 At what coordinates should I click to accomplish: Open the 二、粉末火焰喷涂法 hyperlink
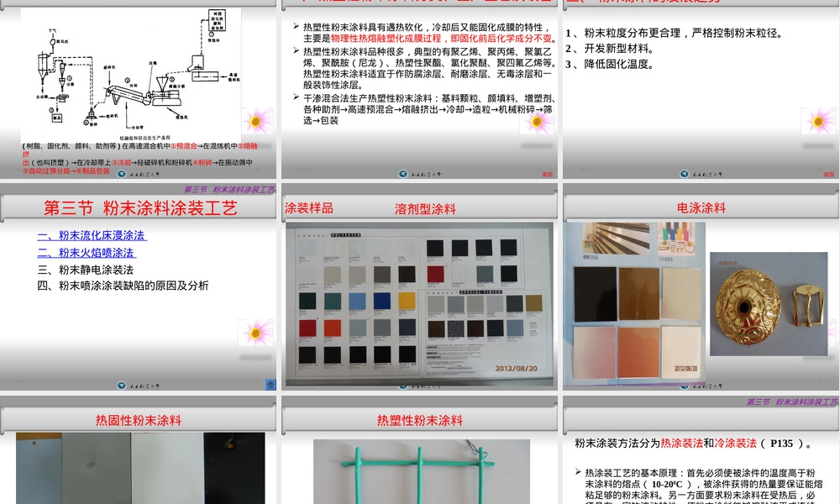87,252
